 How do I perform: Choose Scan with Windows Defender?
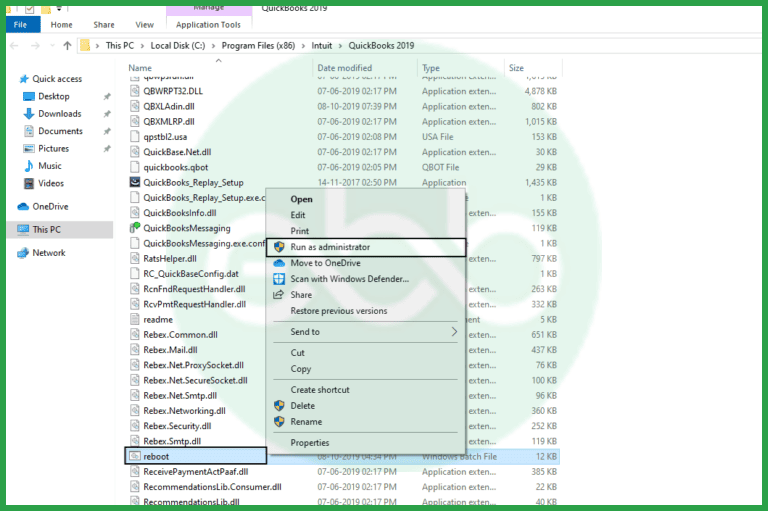tap(349, 279)
